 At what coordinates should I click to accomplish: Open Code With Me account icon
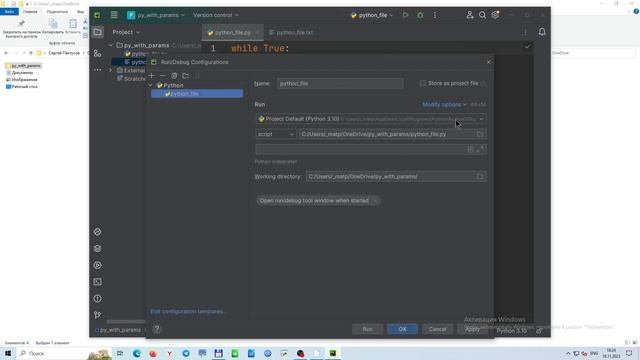pos(470,15)
